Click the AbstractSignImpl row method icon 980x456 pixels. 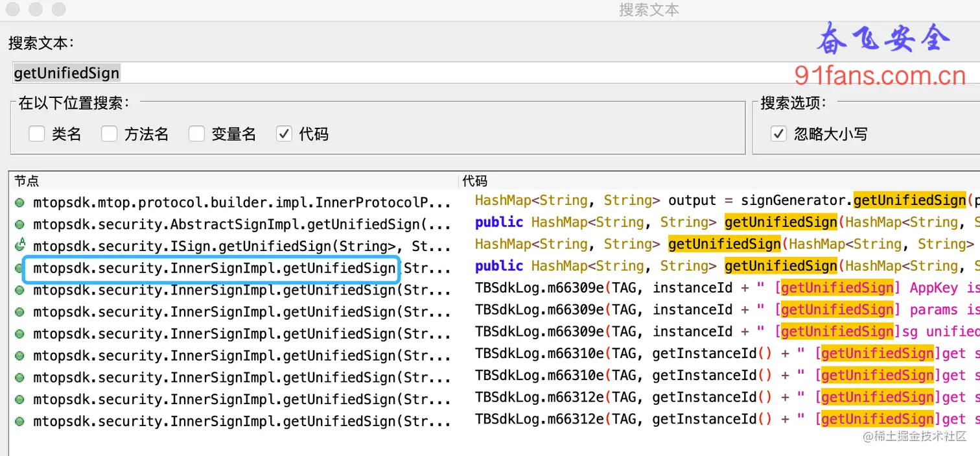click(20, 224)
